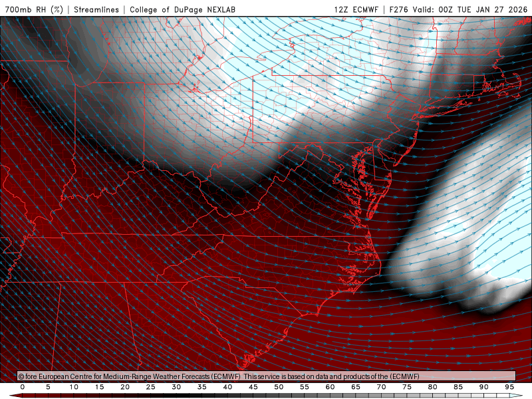The height and width of the screenshot is (399, 532).
Task: Click the colorbar label "25"
Action: [151, 387]
